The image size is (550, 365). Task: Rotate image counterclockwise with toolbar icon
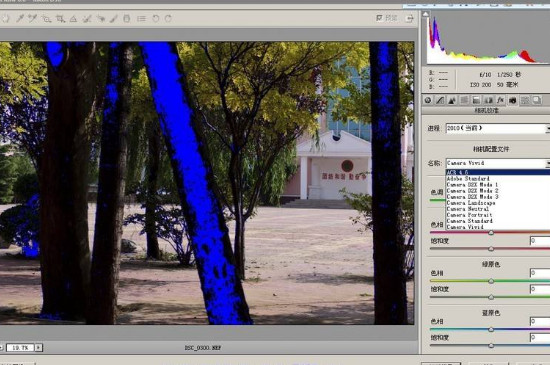[155, 18]
